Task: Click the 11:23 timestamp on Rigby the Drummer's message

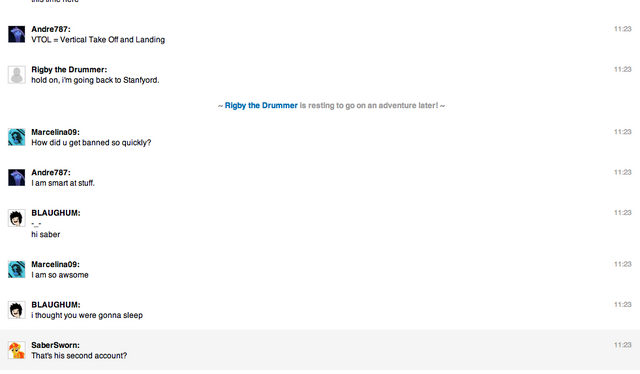Action: [x=623, y=69]
